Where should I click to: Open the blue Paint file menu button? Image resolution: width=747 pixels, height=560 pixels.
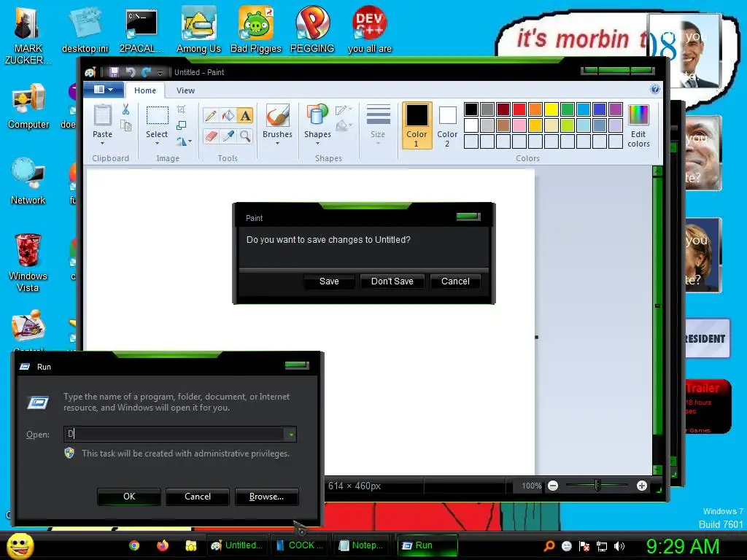[x=104, y=90]
